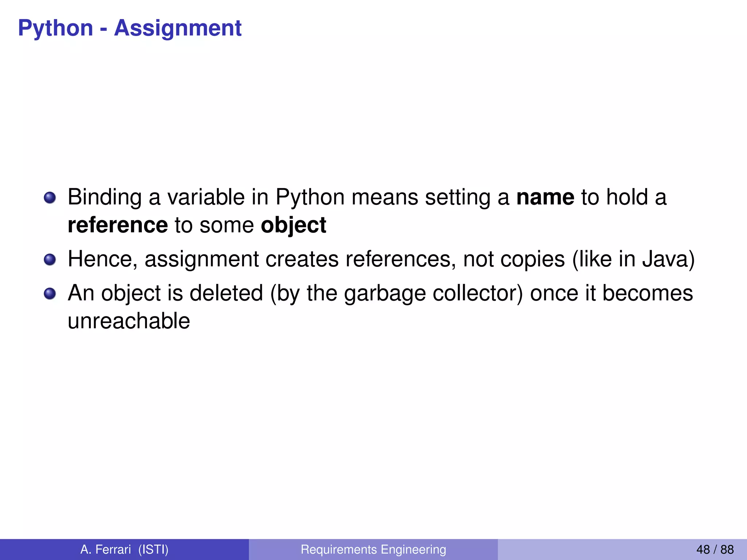
Task: Click the page counter '48 / 88'
Action: pyautogui.click(x=715, y=549)
